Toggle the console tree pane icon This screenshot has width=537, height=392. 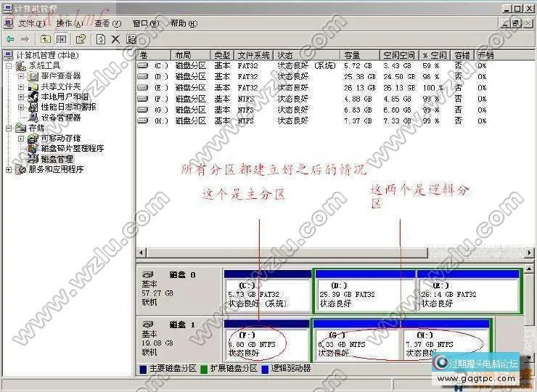click(x=61, y=39)
